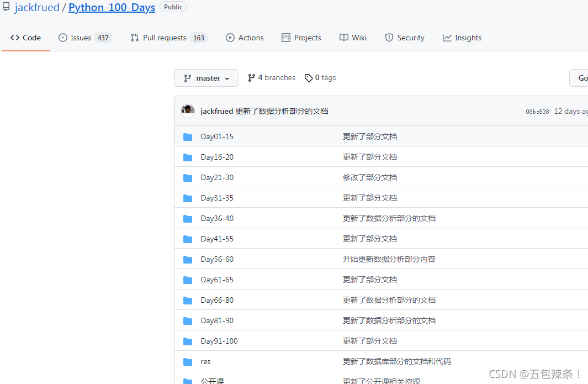Open the res folder icon
The image size is (588, 384).
188,362
